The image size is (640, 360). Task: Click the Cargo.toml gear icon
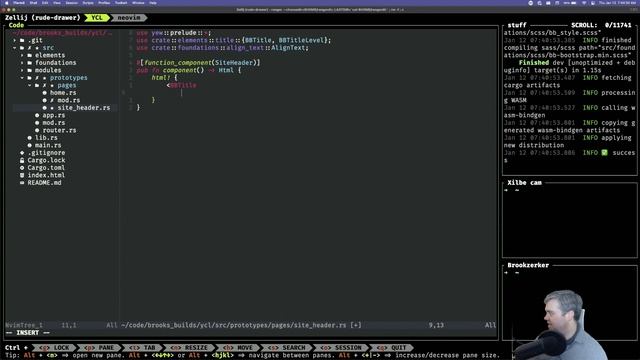point(22,168)
